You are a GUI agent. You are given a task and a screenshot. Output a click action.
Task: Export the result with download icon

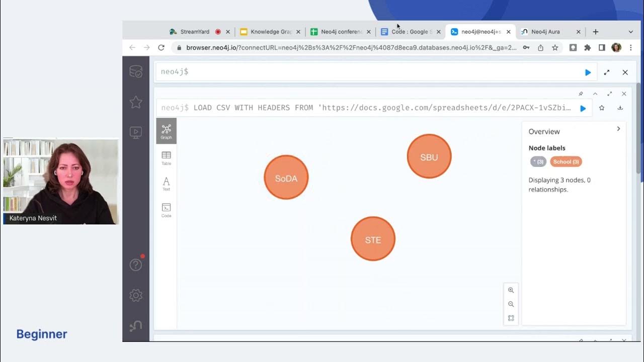point(620,108)
